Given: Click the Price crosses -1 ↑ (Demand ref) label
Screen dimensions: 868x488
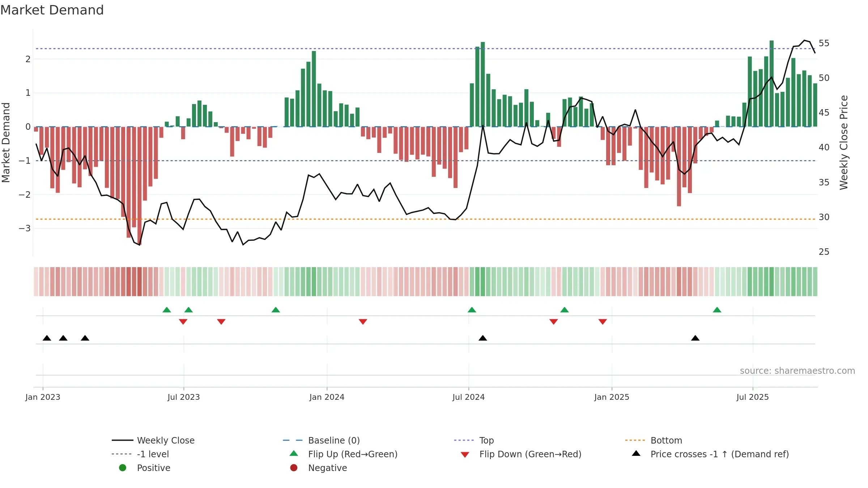Looking at the screenshot, I should point(720,454).
